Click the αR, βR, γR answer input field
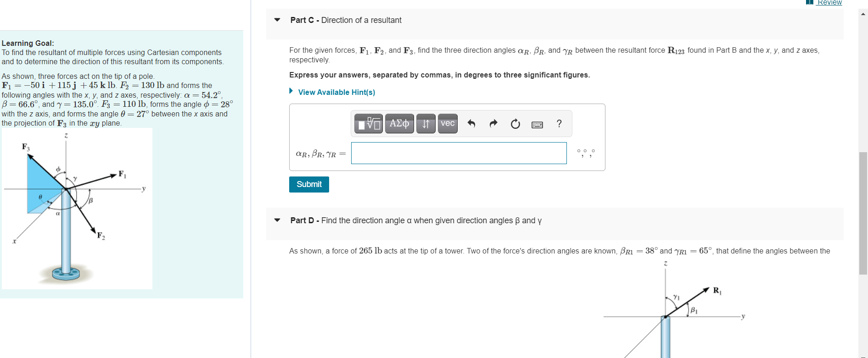Image resolution: width=868 pixels, height=358 pixels. click(459, 153)
